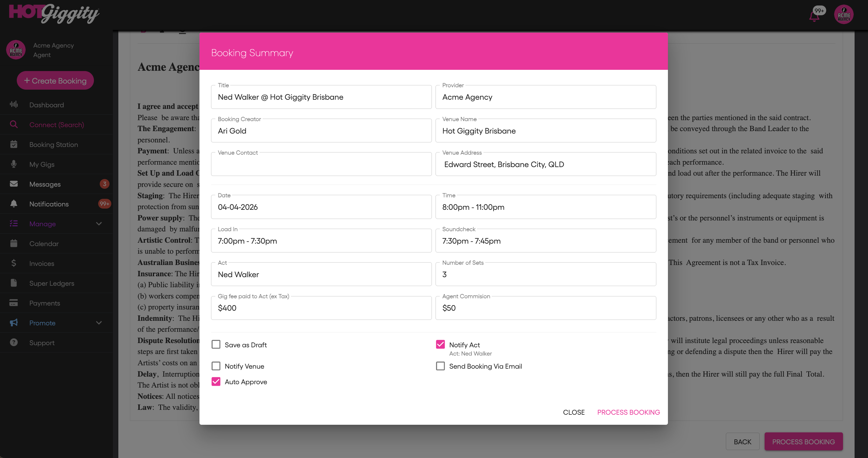This screenshot has height=458, width=868.
Task: Uncheck the Notify Act checkbox
Action: (440, 345)
